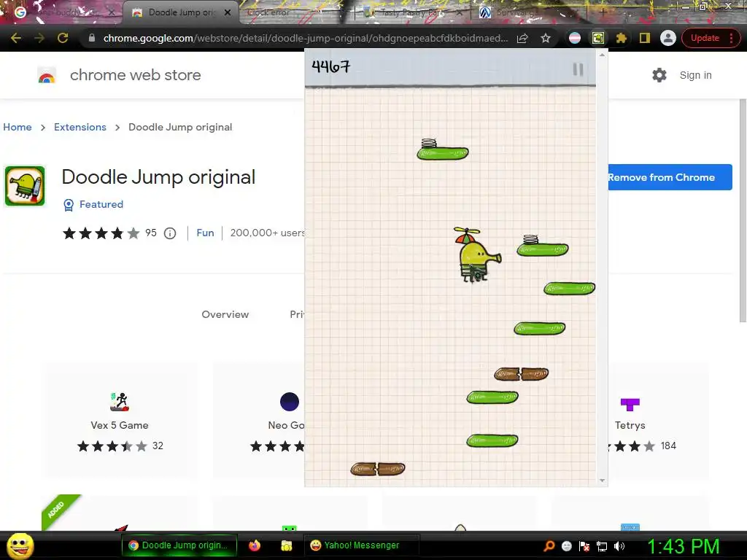Open Extensions breadcrumb link
The image size is (747, 560).
[80, 127]
